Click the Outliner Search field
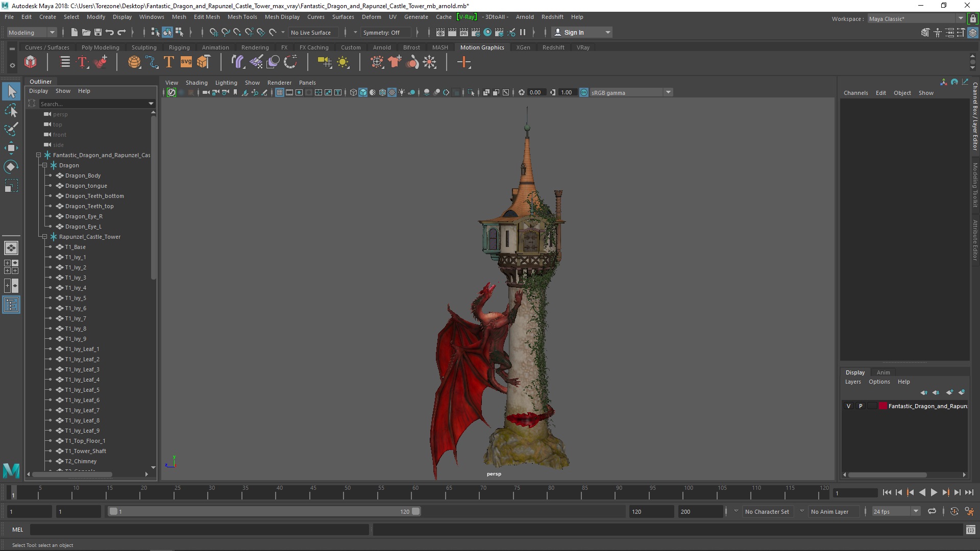Screen dimensions: 980x551 [93, 104]
